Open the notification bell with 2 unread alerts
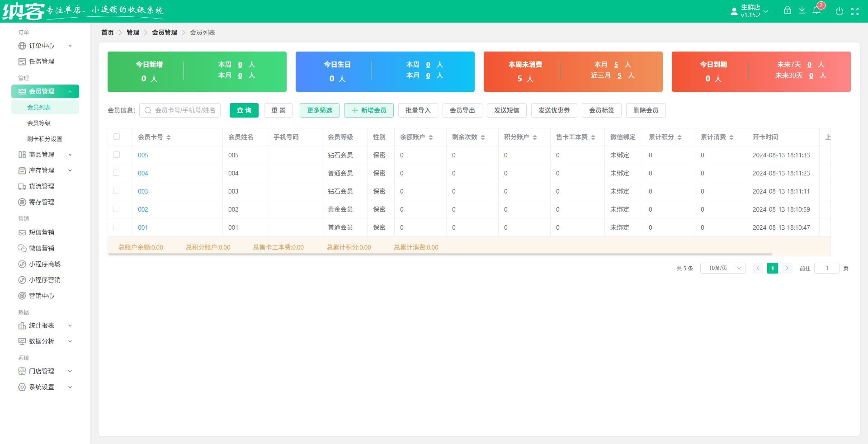This screenshot has width=868, height=444. click(x=817, y=10)
